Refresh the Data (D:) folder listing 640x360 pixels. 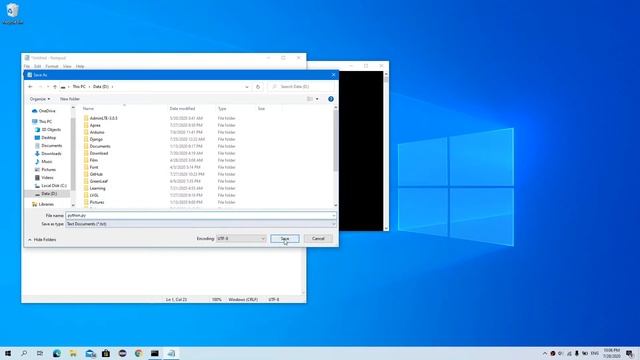pos(258,87)
